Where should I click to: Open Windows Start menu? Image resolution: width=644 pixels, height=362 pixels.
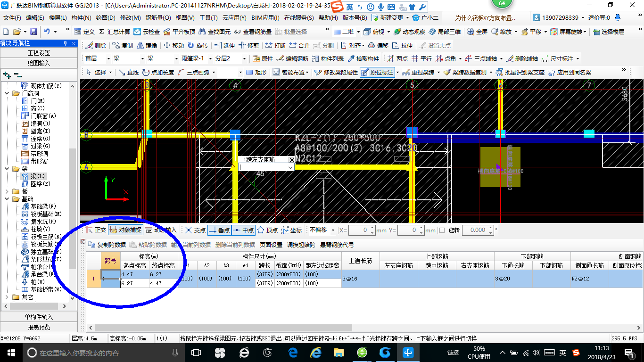click(10, 352)
